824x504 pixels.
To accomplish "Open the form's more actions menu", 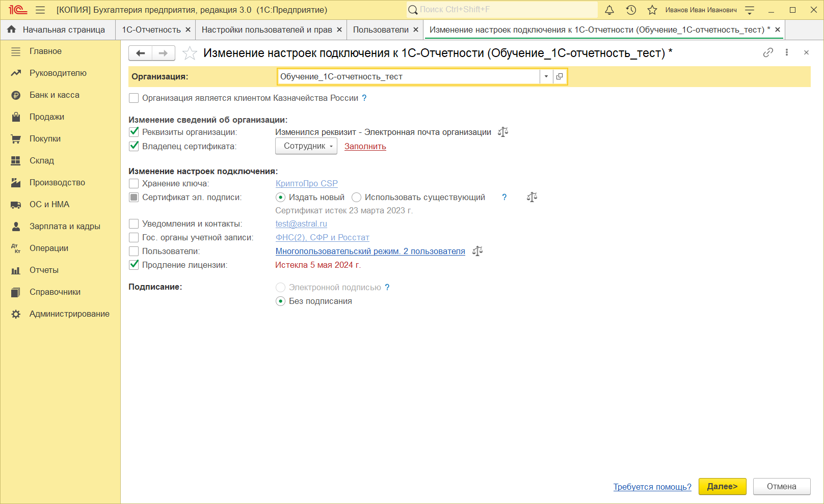I will pyautogui.click(x=787, y=52).
